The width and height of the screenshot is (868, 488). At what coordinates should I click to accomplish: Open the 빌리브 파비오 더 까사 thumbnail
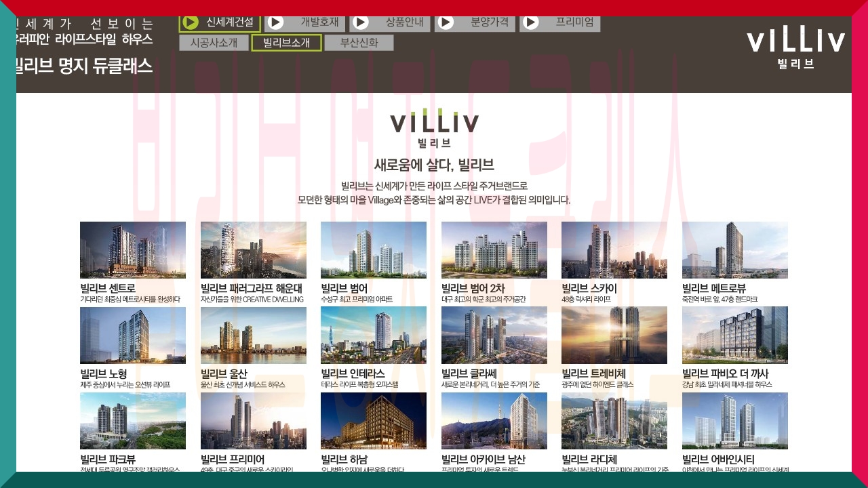[735, 335]
